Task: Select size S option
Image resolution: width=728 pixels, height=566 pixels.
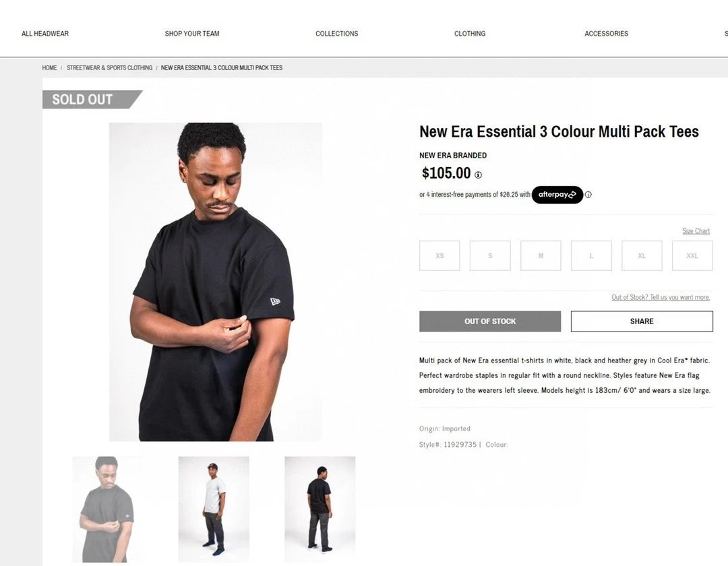Action: click(490, 255)
